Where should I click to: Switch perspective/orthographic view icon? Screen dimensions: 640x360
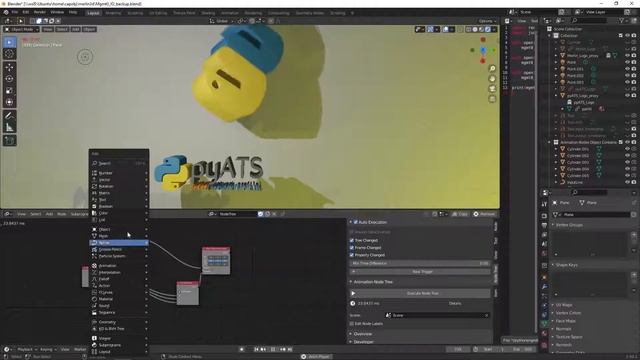tap(492, 99)
